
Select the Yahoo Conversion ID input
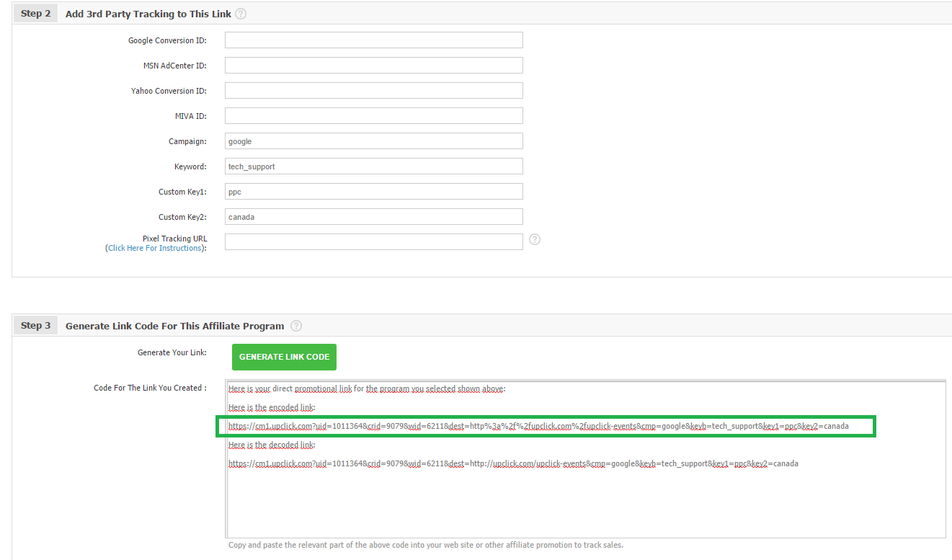373,91
